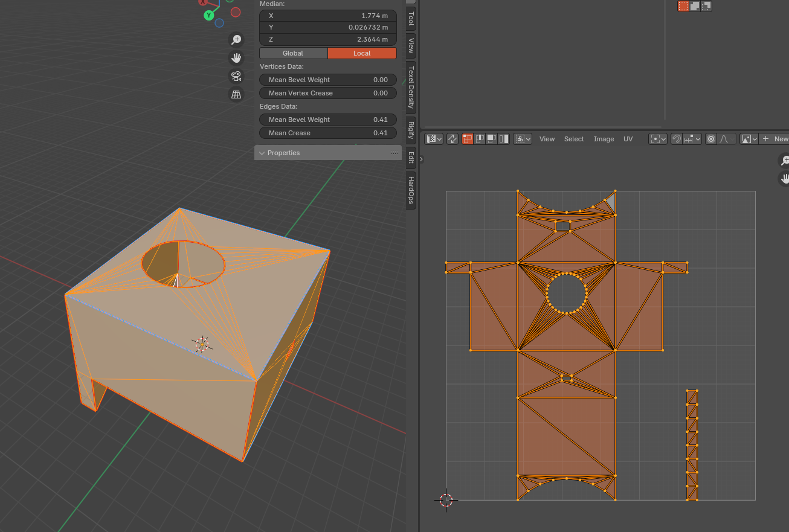This screenshot has width=789, height=532.
Task: Toggle UV sync selection arrows icon
Action: point(452,139)
